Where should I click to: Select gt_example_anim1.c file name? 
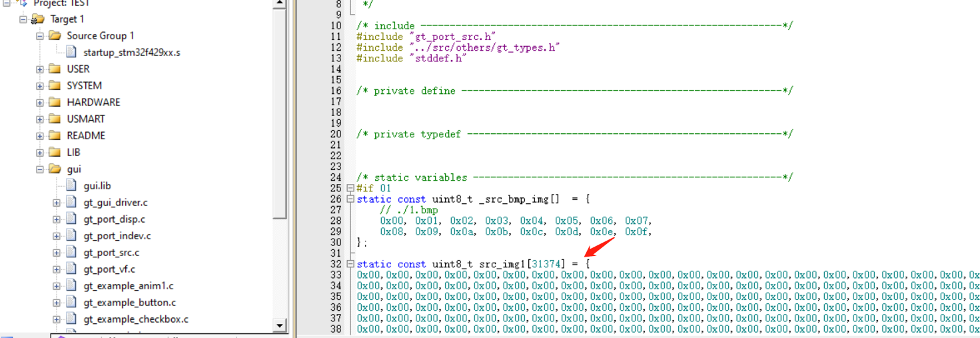pyautogui.click(x=129, y=286)
